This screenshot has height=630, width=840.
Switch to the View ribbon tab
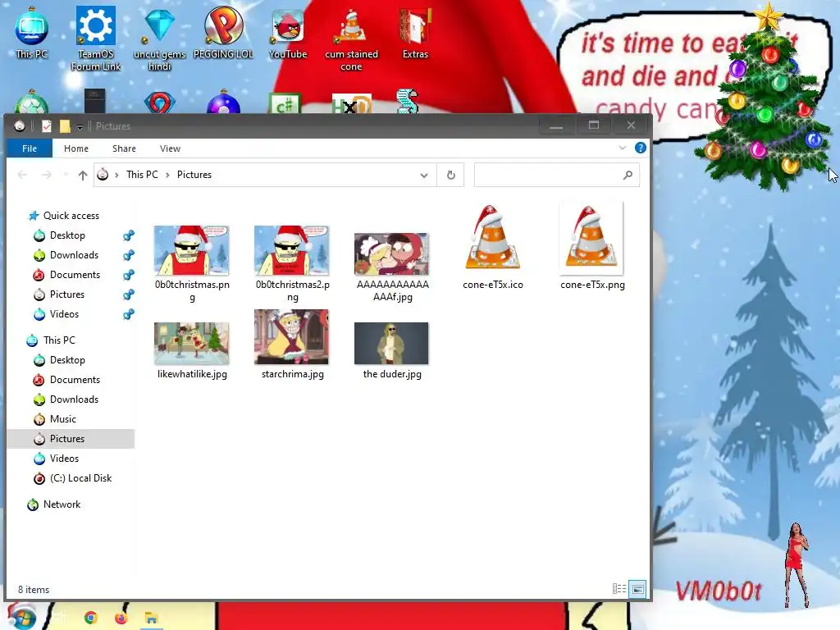point(170,148)
